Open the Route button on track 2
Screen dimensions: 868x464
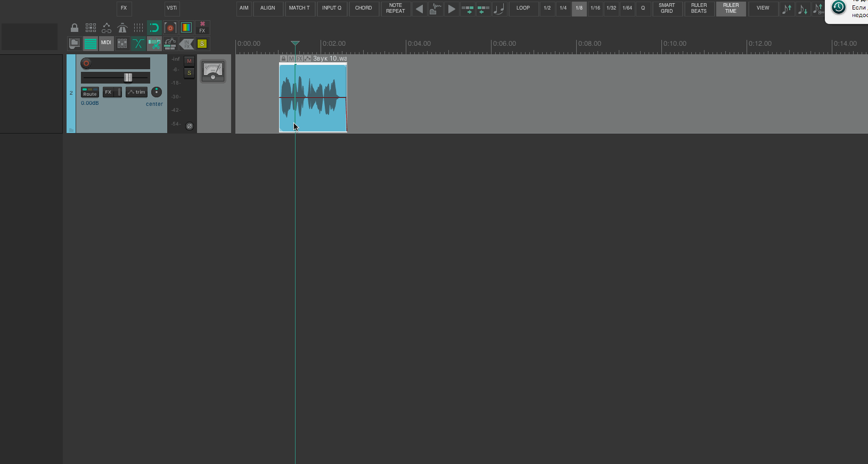(x=90, y=92)
